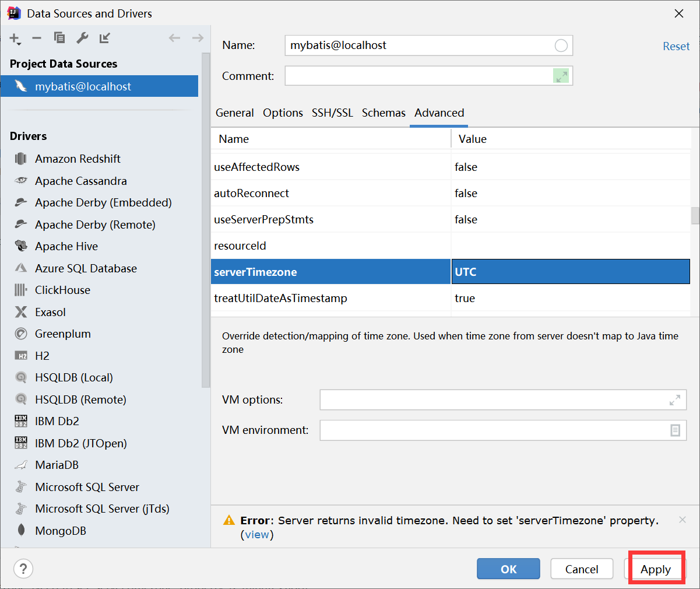The height and width of the screenshot is (589, 700).
Task: Click the color circle in Name field
Action: [561, 45]
